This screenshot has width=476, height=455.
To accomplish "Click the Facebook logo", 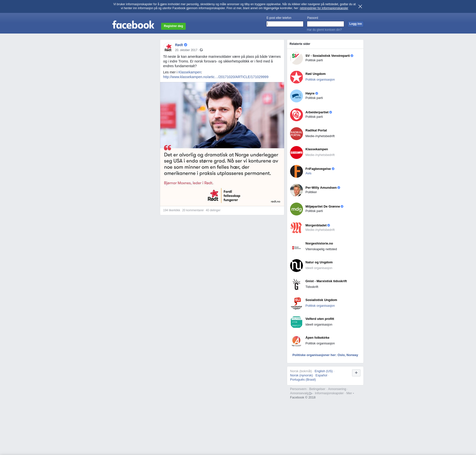I will tap(133, 25).
